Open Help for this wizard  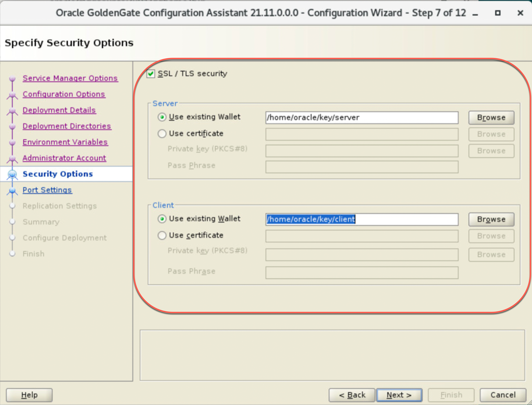point(29,395)
